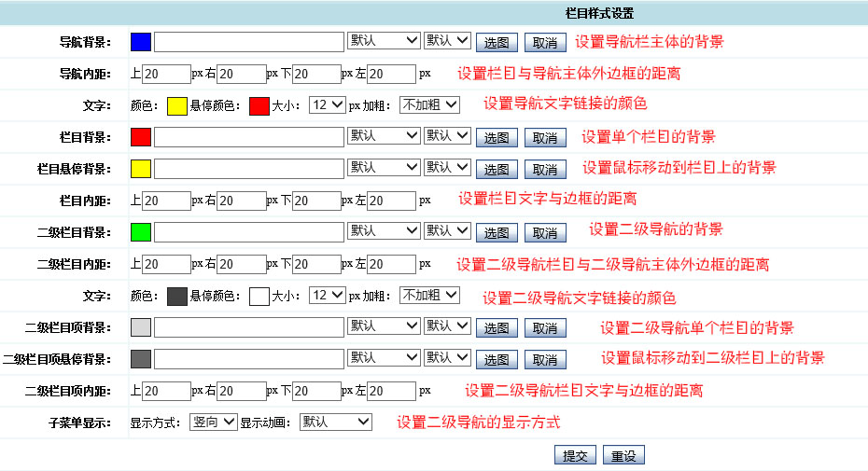Click the green 二级栏目背景 color swatch
Viewport: 868px width, 471px height.
tap(141, 232)
